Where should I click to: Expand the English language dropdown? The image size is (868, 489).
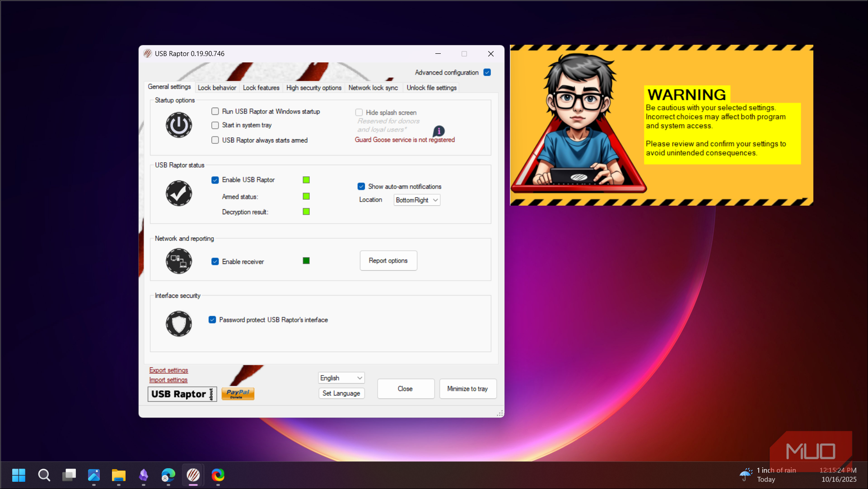pos(341,378)
